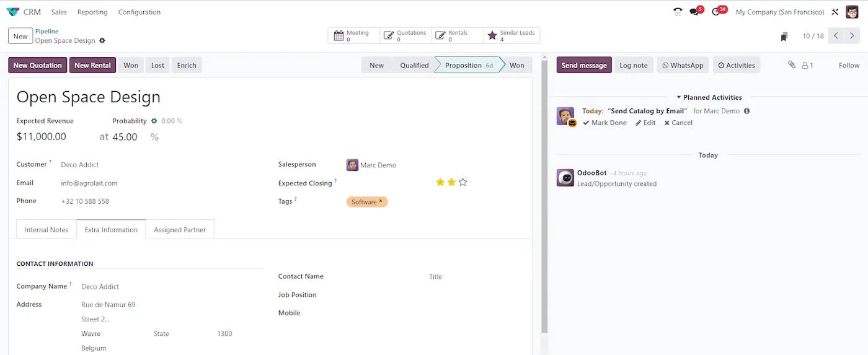Viewport: 868px width, 355px height.
Task: Click the paperclip attachments icon
Action: click(792, 65)
